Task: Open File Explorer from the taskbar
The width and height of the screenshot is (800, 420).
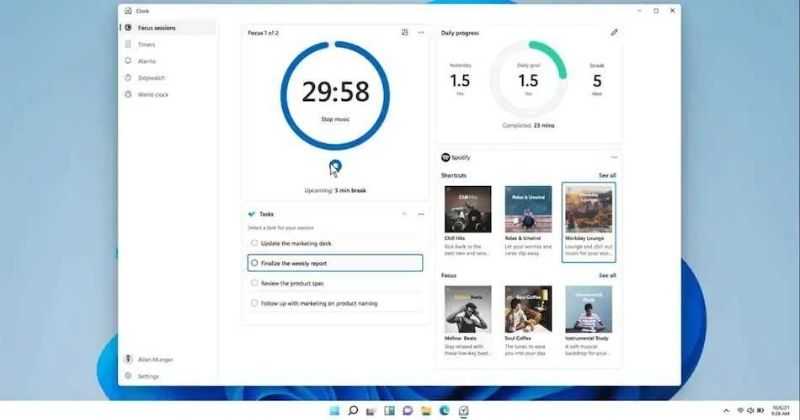Action: click(426, 411)
